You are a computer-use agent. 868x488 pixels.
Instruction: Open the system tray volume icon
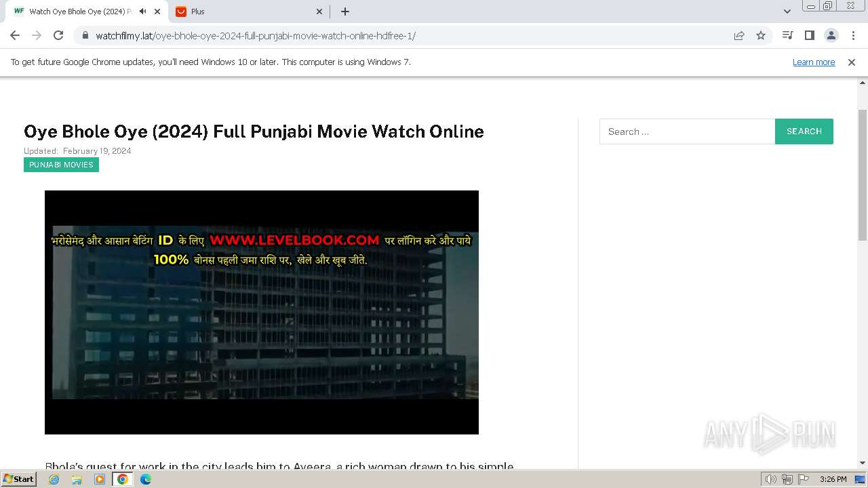pos(771,479)
